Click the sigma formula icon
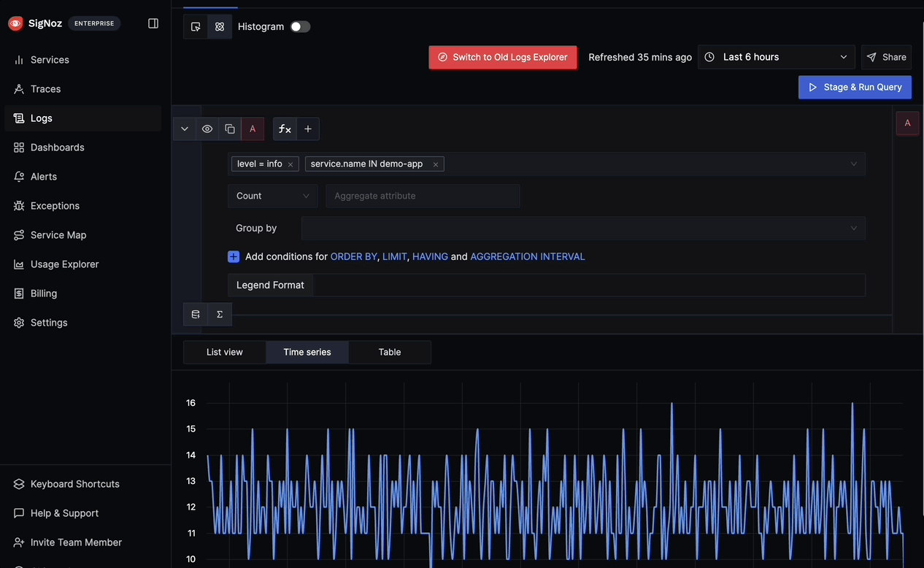 [220, 314]
